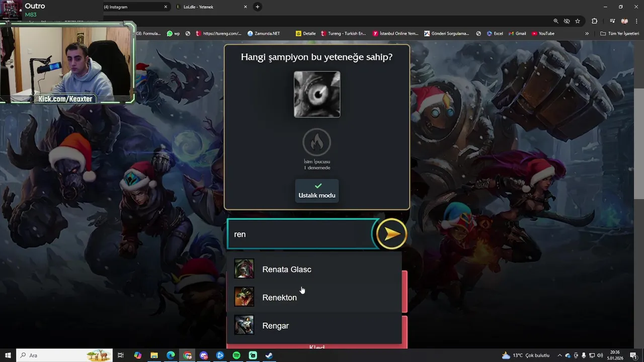The width and height of the screenshot is (644, 362).
Task: Open Microsoft Edge from the taskbar
Action: (171, 355)
